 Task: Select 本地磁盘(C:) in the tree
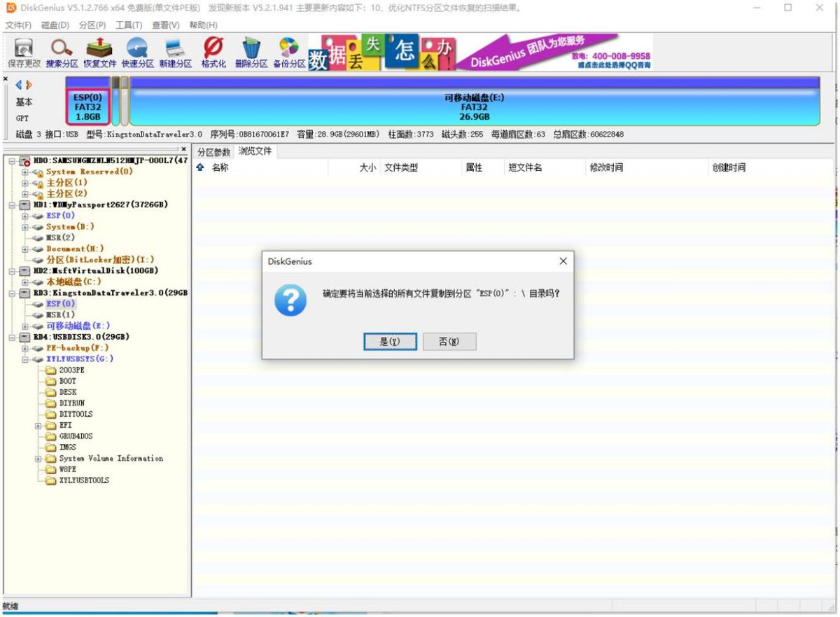(x=73, y=282)
